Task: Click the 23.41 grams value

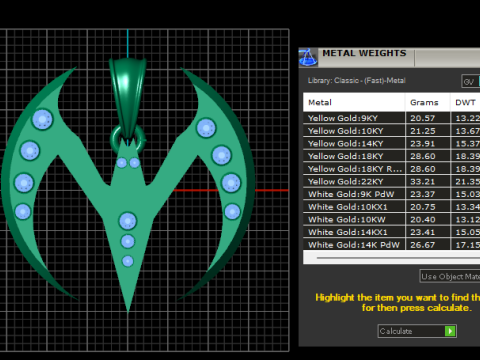Action: pyautogui.click(x=423, y=232)
